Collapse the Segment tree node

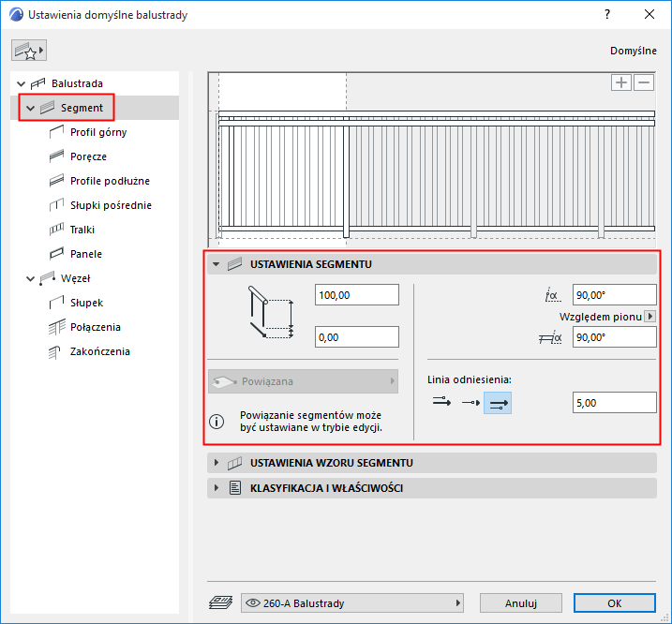pos(30,108)
